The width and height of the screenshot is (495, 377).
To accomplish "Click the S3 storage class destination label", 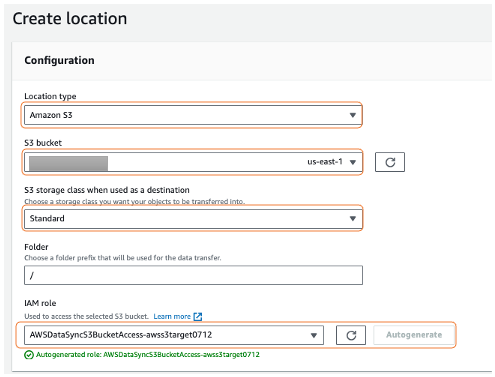I will point(107,190).
